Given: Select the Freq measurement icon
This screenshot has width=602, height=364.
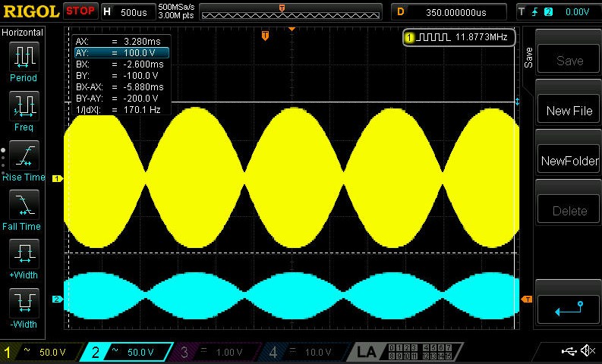Looking at the screenshot, I should [24, 106].
